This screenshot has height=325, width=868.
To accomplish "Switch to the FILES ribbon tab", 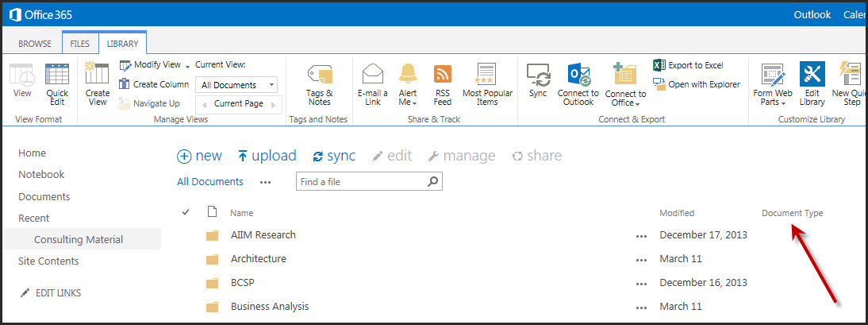I will pos(79,44).
